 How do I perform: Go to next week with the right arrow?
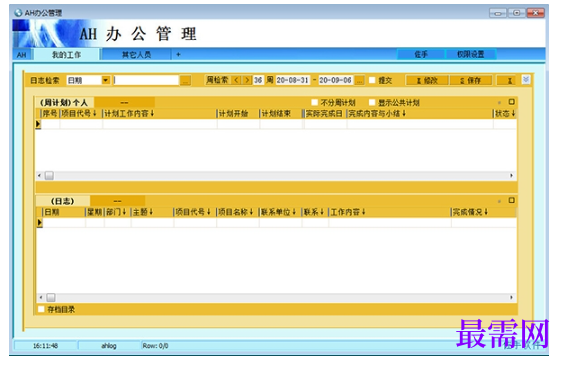pos(247,80)
